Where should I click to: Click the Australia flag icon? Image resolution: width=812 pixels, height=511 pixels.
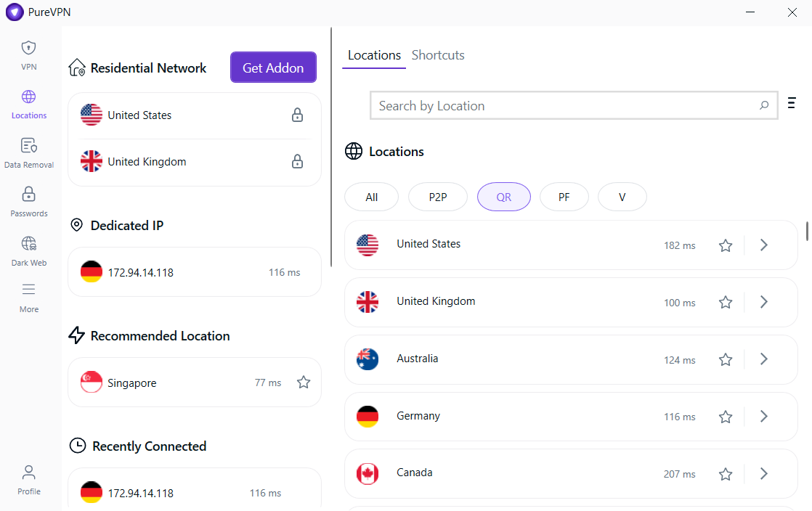[x=368, y=359]
